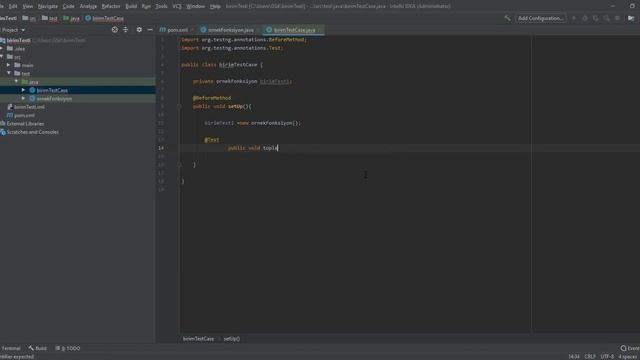640x360 pixels.
Task: Open the Project panel gear settings
Action: click(x=139, y=30)
